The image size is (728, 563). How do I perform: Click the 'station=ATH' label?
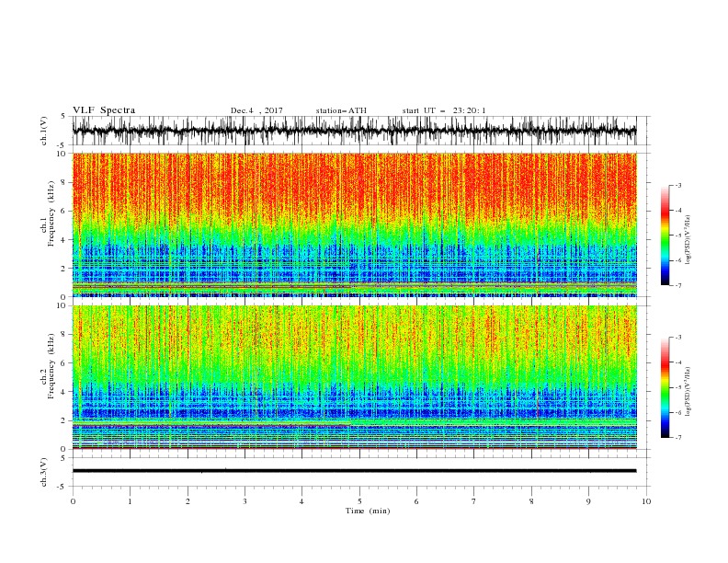coord(341,110)
